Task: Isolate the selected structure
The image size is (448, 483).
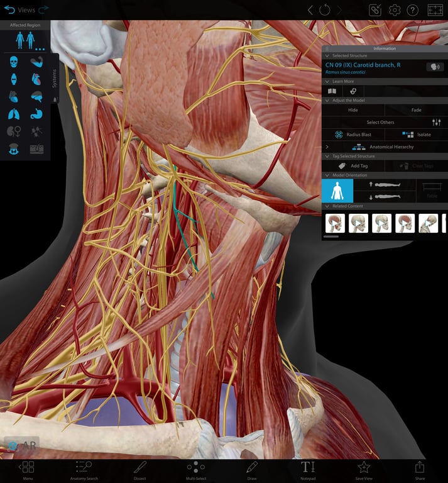Action: coord(417,135)
